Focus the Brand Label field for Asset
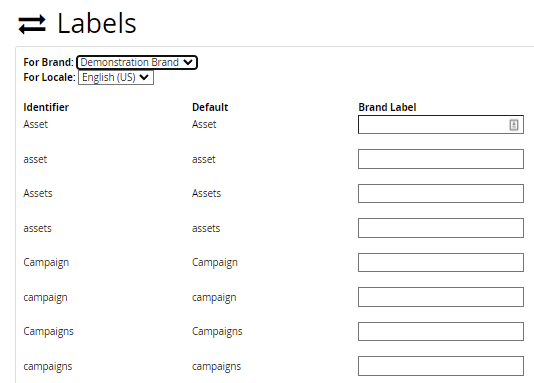534x383 pixels. tap(441, 125)
